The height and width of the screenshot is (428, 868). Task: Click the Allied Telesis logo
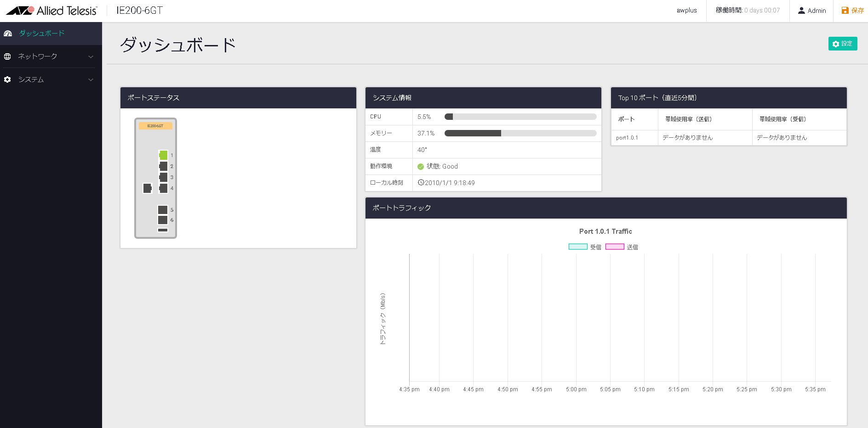pos(51,11)
